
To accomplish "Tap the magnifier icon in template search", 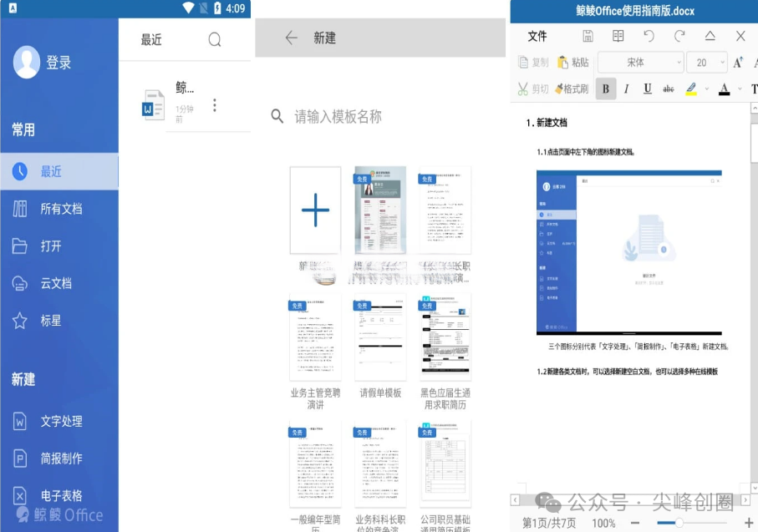I will pyautogui.click(x=277, y=116).
